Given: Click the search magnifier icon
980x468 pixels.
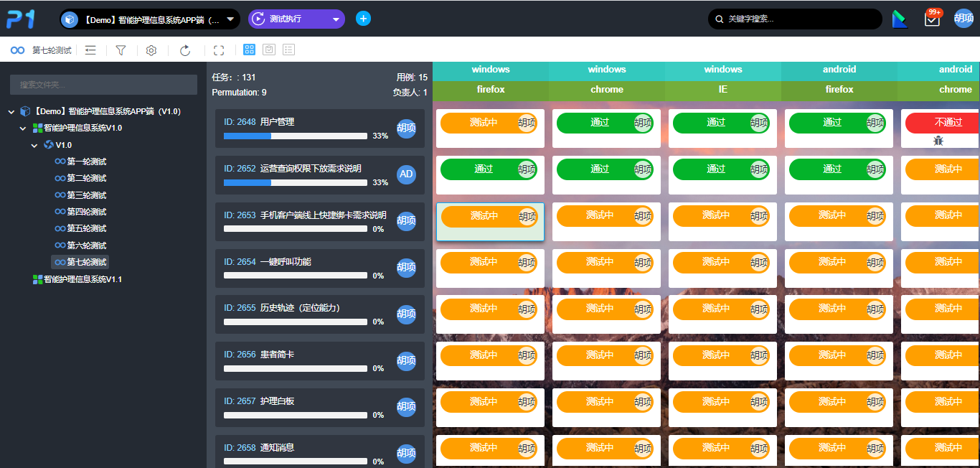Looking at the screenshot, I should click(719, 19).
